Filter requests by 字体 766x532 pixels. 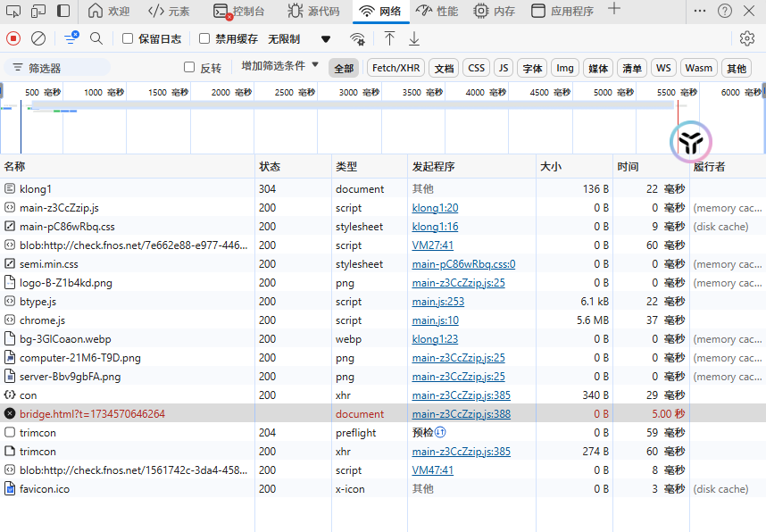coord(532,68)
